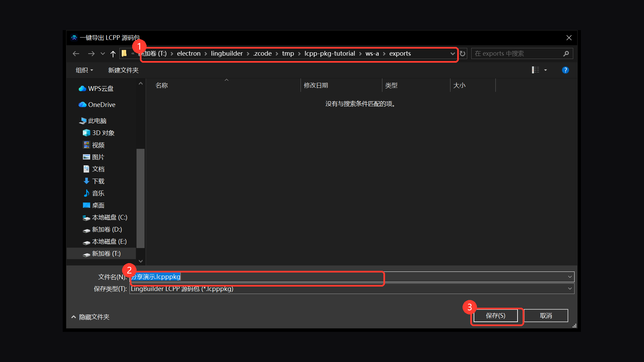Open view options dropdown arrow
The height and width of the screenshot is (362, 644).
click(x=545, y=70)
